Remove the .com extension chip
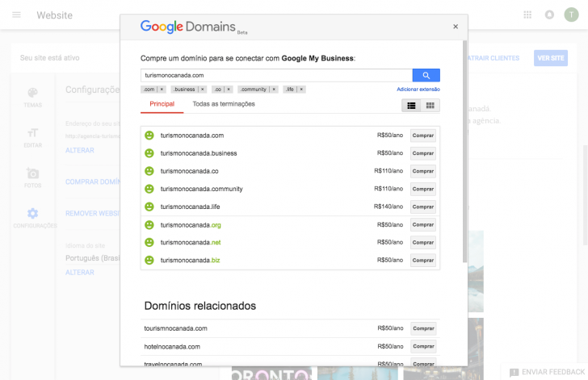The height and width of the screenshot is (380, 588). 162,90
